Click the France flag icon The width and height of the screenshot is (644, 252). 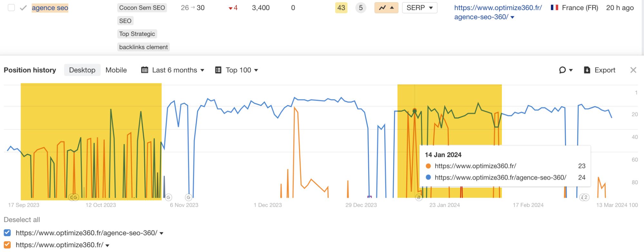click(554, 7)
